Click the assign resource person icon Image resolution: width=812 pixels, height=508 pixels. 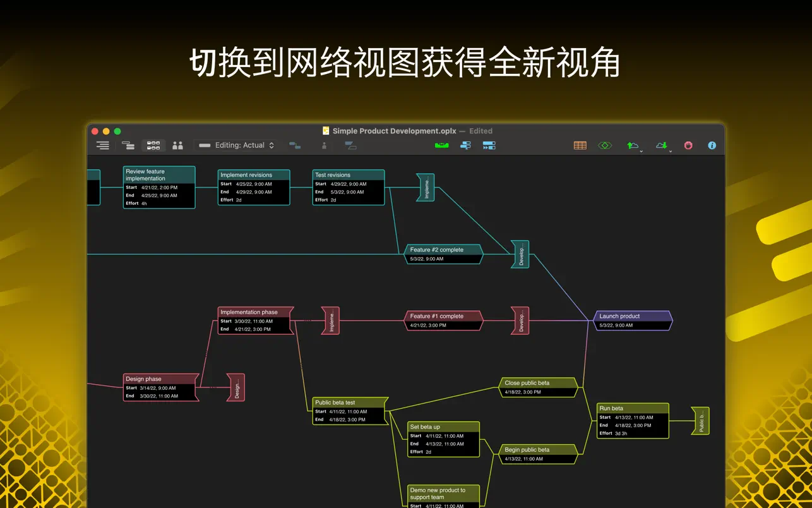[x=324, y=145]
